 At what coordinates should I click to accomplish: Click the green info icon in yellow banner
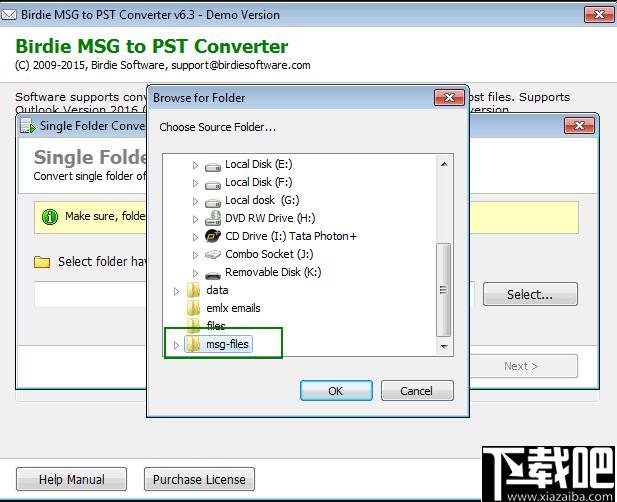[50, 216]
